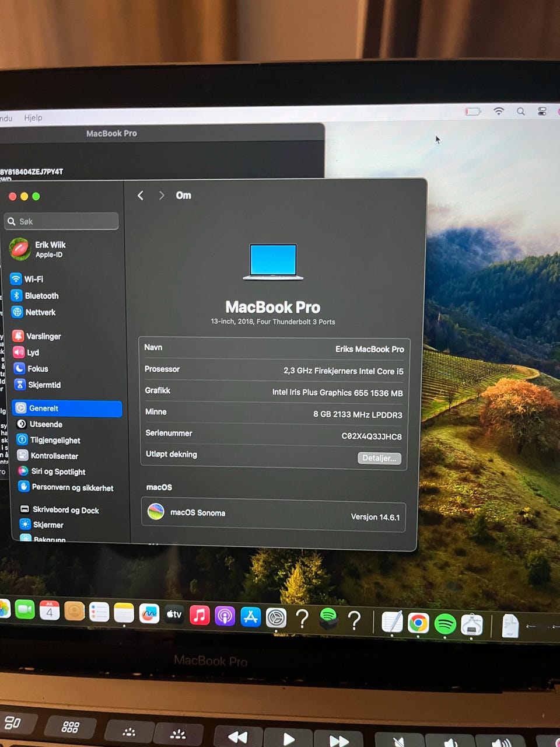560x747 pixels.
Task: Open the Hjelp menu
Action: 33,117
